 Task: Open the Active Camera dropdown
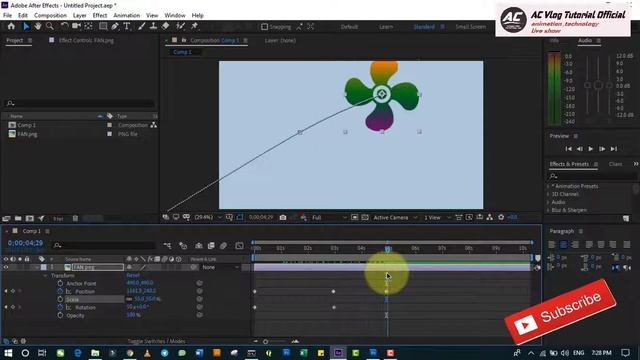coord(395,218)
